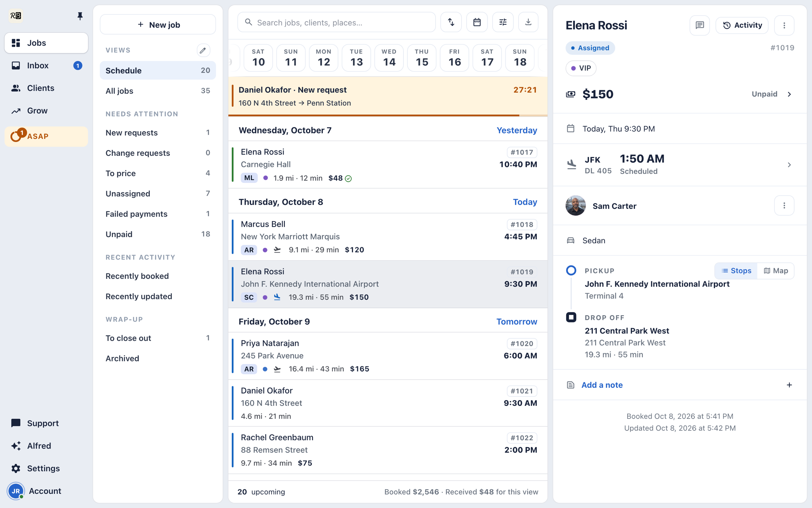
Task: Open the Grow section
Action: point(46,111)
